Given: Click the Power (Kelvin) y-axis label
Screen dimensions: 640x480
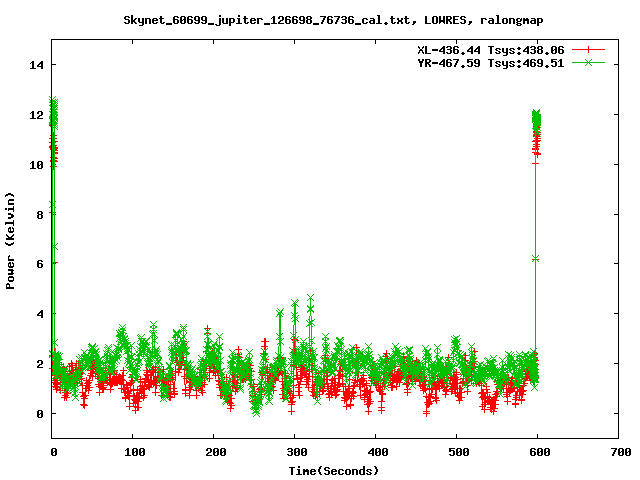Looking at the screenshot, I should tap(10, 241).
